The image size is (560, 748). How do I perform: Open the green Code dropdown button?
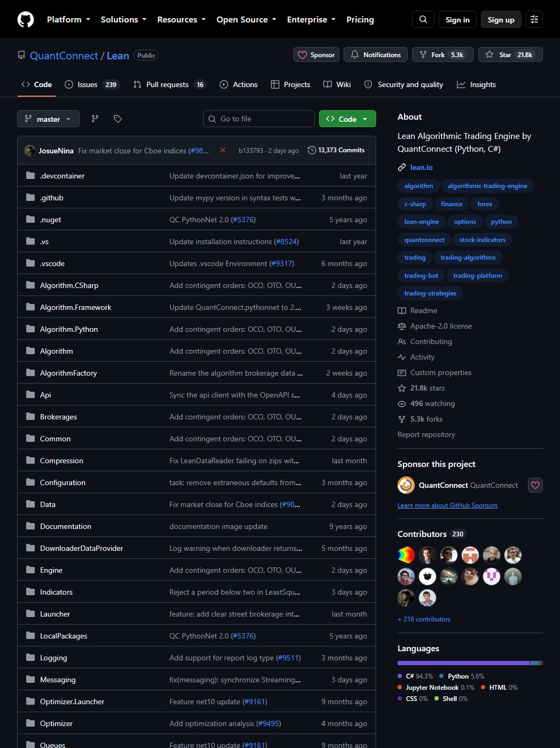coord(347,119)
